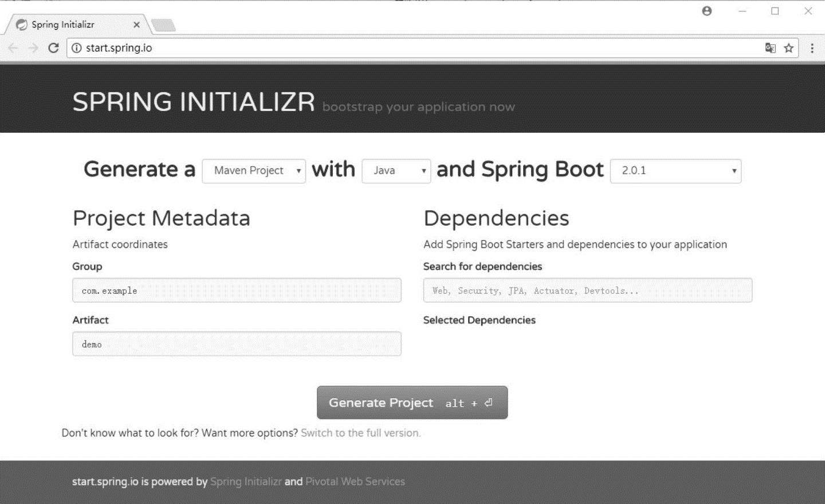Open the Spring Initializr footer link
This screenshot has width=825, height=504.
pyautogui.click(x=246, y=482)
